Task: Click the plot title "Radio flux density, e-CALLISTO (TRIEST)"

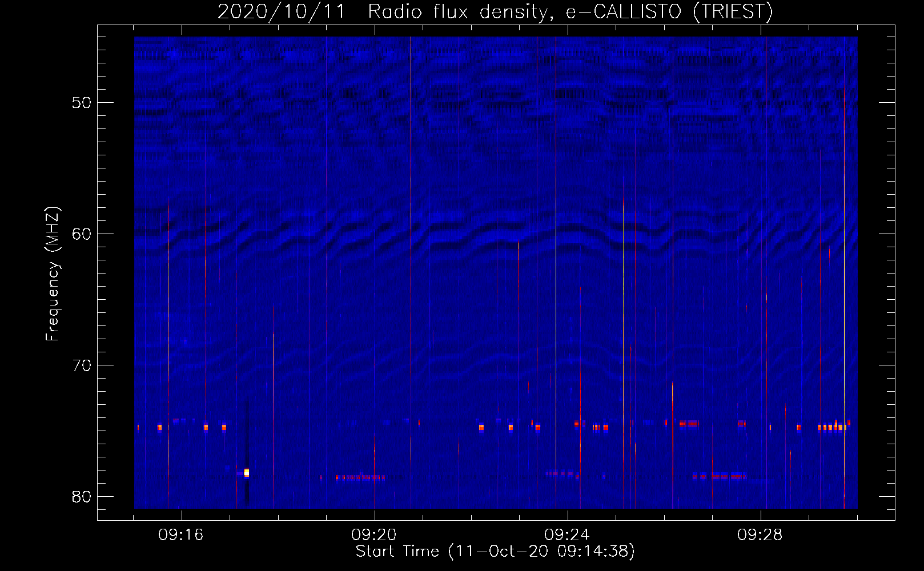Action: click(x=570, y=11)
